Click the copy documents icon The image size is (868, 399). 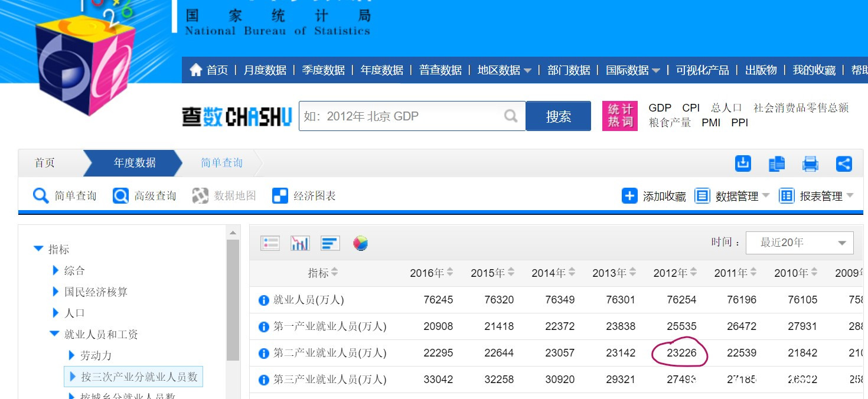(x=776, y=163)
